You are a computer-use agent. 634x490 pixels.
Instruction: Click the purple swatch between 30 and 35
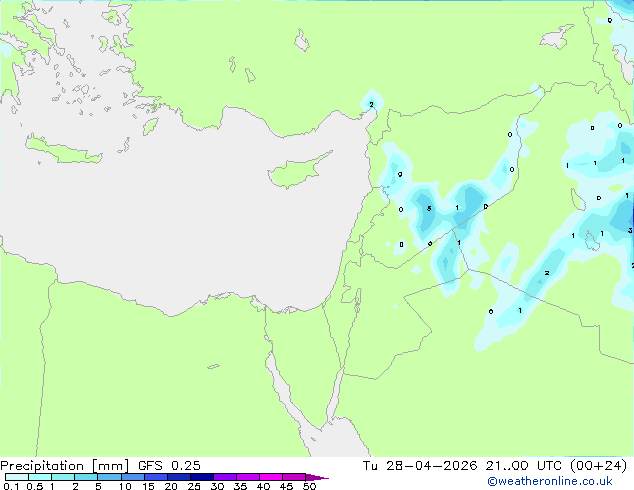(225, 477)
